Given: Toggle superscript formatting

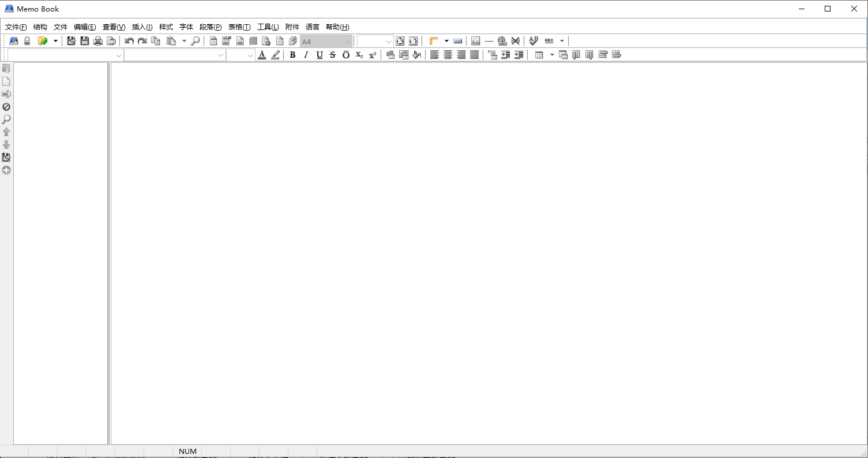Looking at the screenshot, I should (372, 55).
